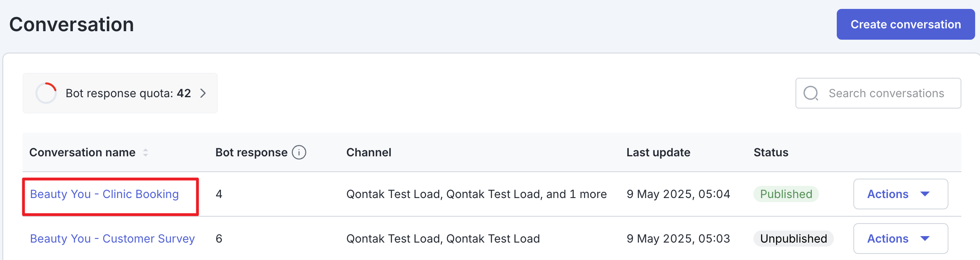Open the Beauty You - Customer Survey conversation
980x260 pixels.
112,239
